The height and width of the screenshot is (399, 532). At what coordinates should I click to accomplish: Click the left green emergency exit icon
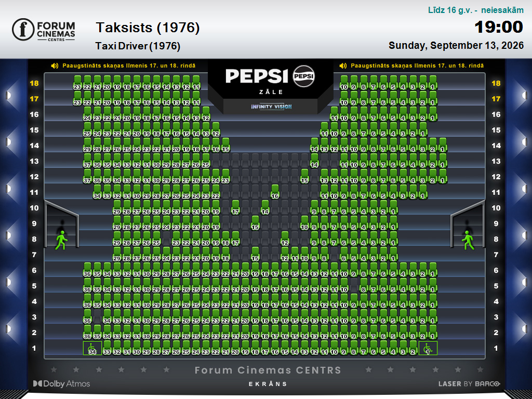(x=61, y=240)
